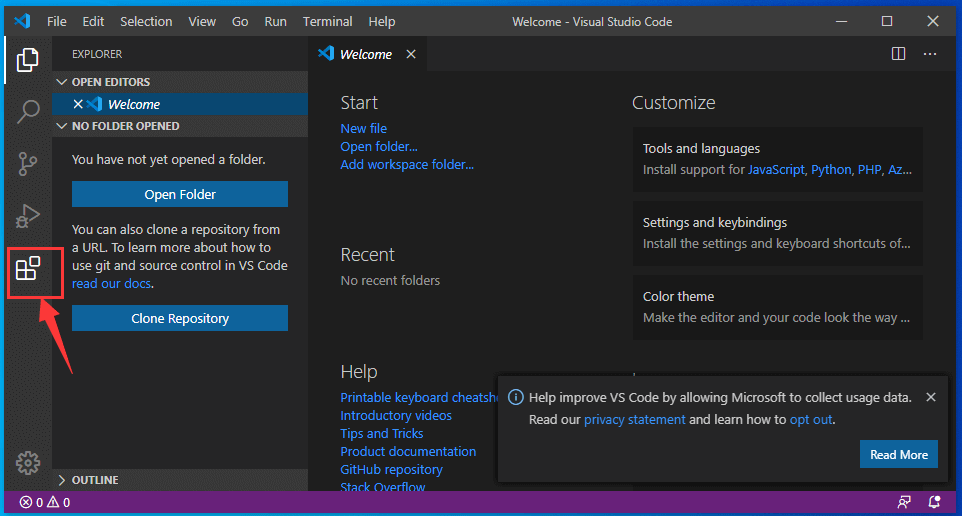Click the opt out link

(811, 420)
